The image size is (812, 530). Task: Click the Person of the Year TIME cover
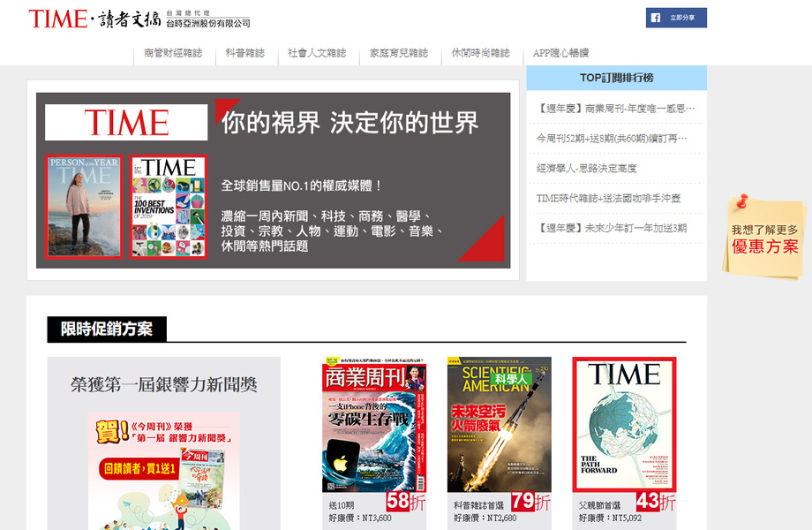pos(84,207)
